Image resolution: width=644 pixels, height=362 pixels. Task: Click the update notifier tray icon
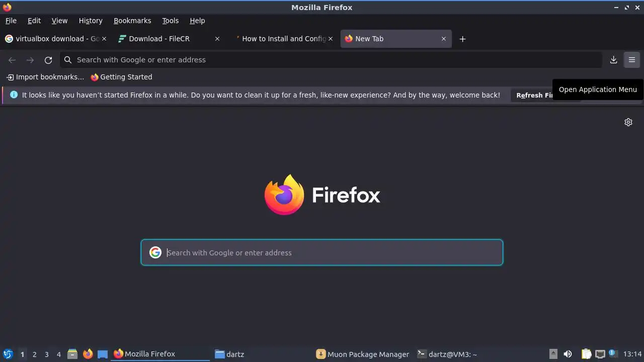tap(613, 353)
